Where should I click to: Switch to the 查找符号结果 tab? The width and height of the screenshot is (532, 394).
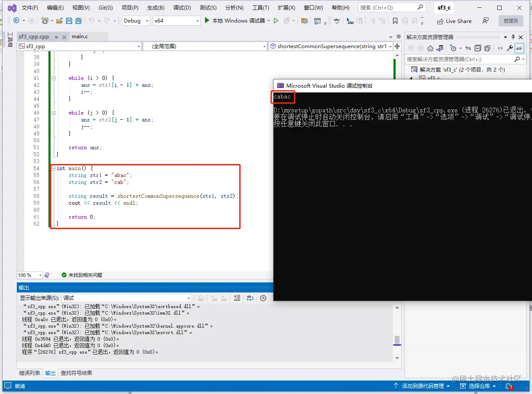[x=76, y=373]
